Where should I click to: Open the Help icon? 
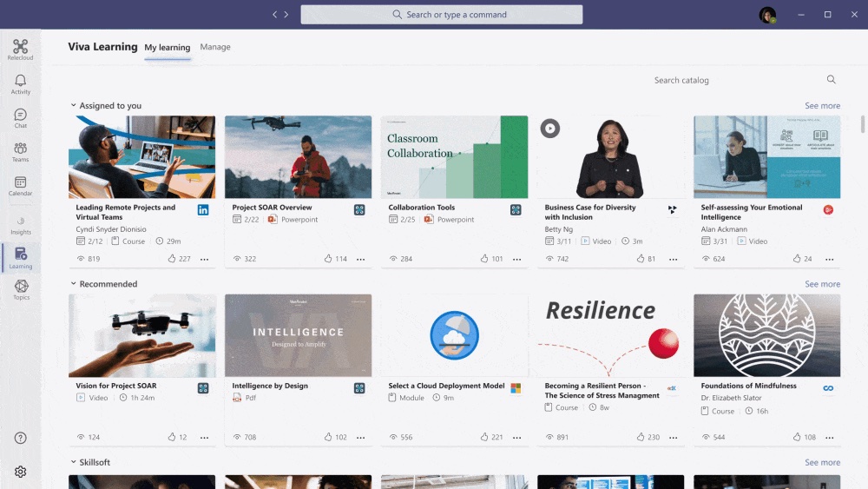tap(21, 438)
